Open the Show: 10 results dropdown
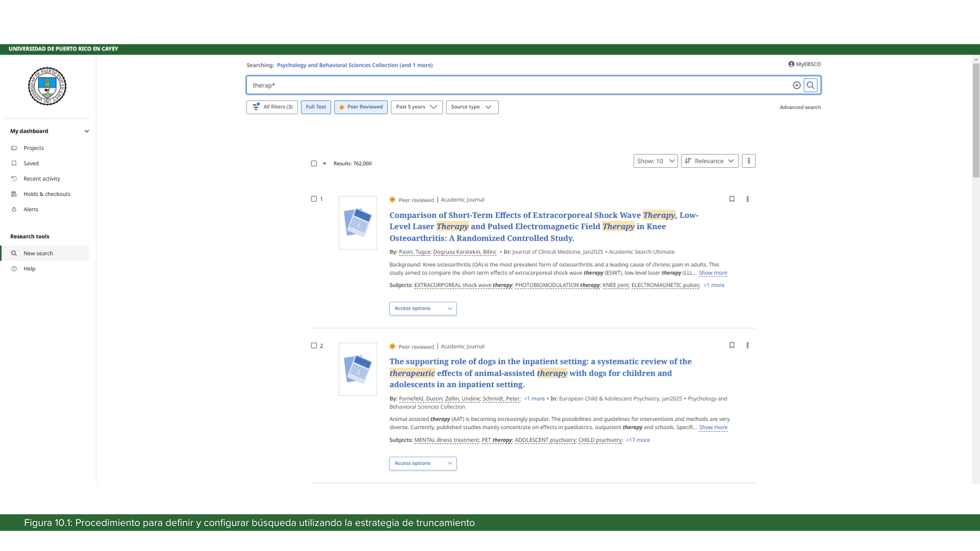The image size is (980, 551). [655, 161]
